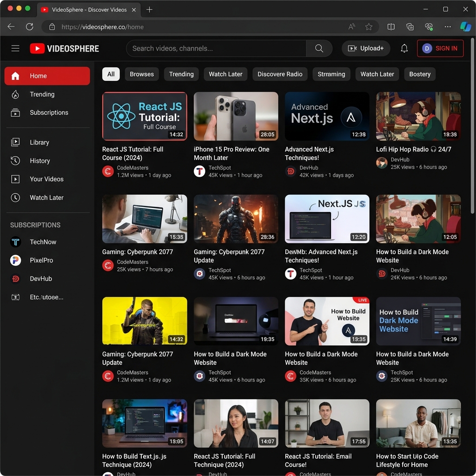This screenshot has height=476, width=476.
Task: Click DevHub avatar under Lofi Hip Hop Radio
Action: (x=382, y=163)
